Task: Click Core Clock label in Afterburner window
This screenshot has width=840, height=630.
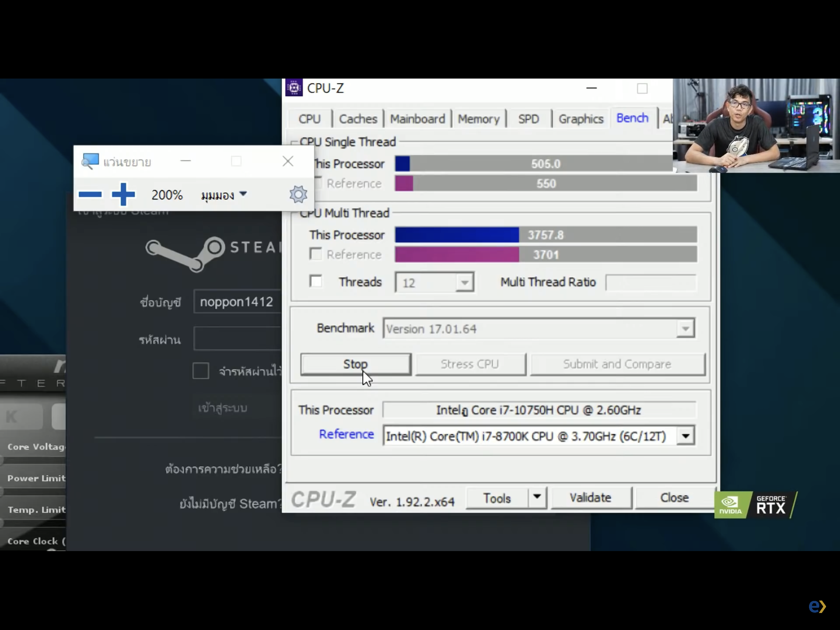Action: (x=37, y=541)
